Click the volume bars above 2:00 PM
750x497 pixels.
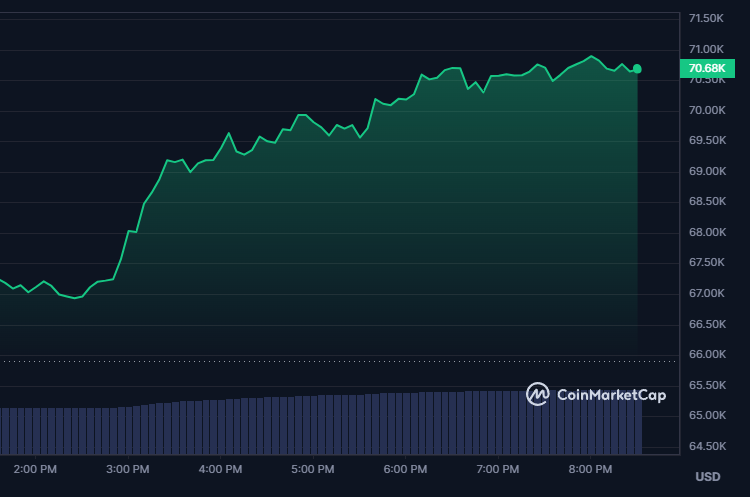click(35, 430)
